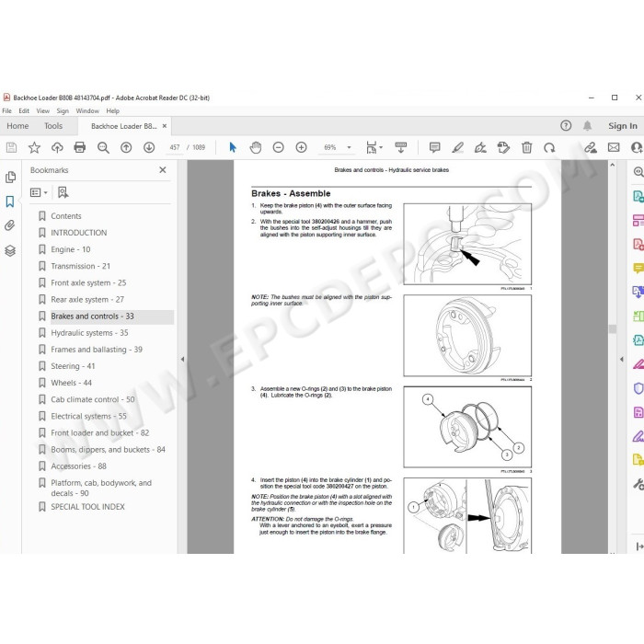View notifications bell
The image size is (644, 644).
click(588, 126)
